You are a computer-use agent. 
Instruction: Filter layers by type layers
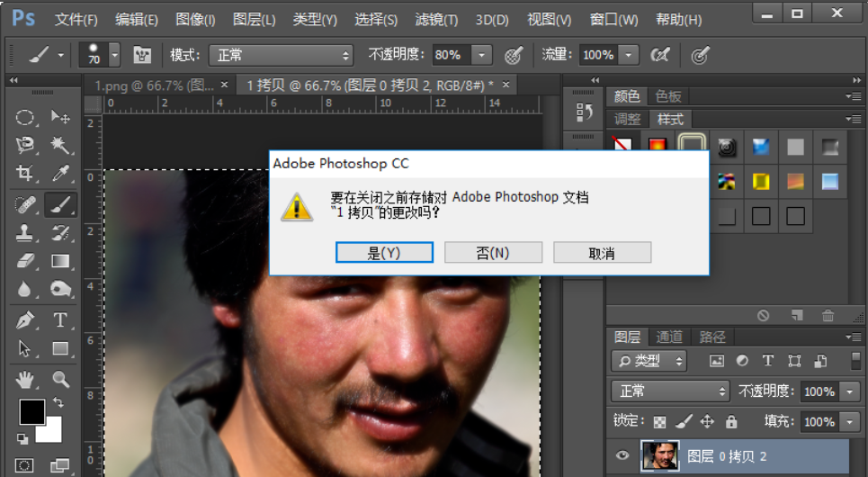coord(768,361)
